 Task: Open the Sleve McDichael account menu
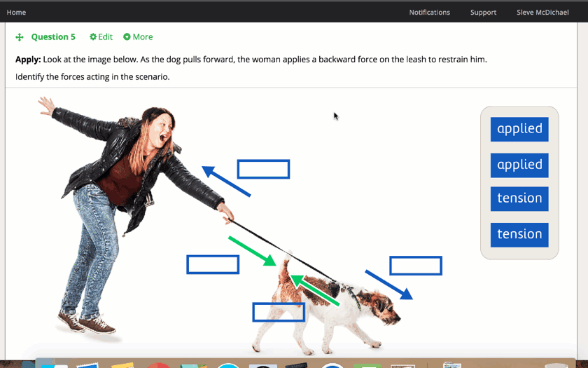[542, 13]
